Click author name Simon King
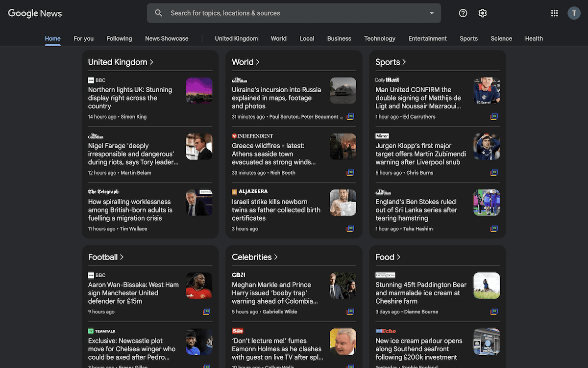The height and width of the screenshot is (368, 588). tap(134, 117)
